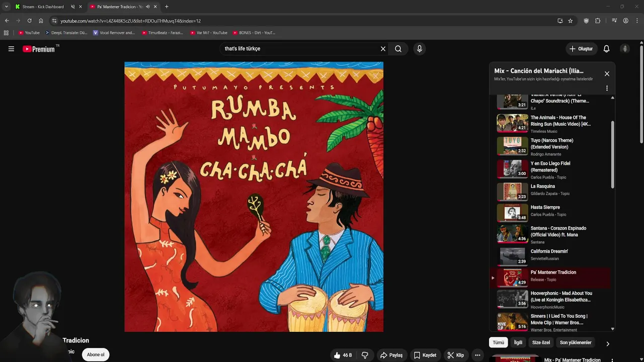Close the Pa' Mantener Tradicion tab

[x=155, y=7]
